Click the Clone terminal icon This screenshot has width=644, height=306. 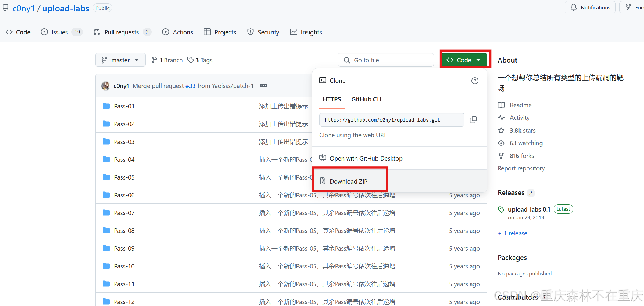pos(323,80)
